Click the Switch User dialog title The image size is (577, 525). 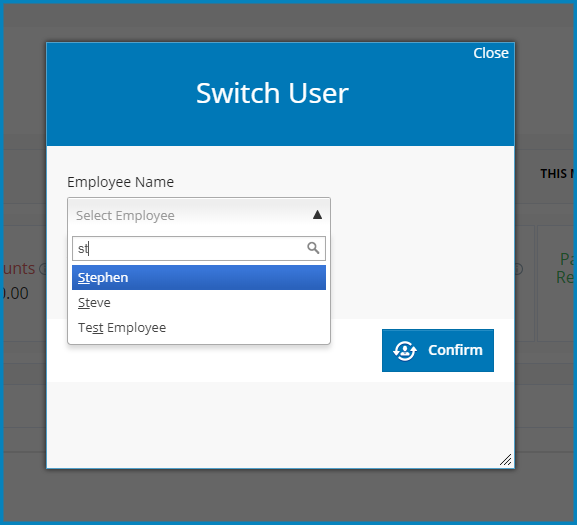tap(272, 93)
